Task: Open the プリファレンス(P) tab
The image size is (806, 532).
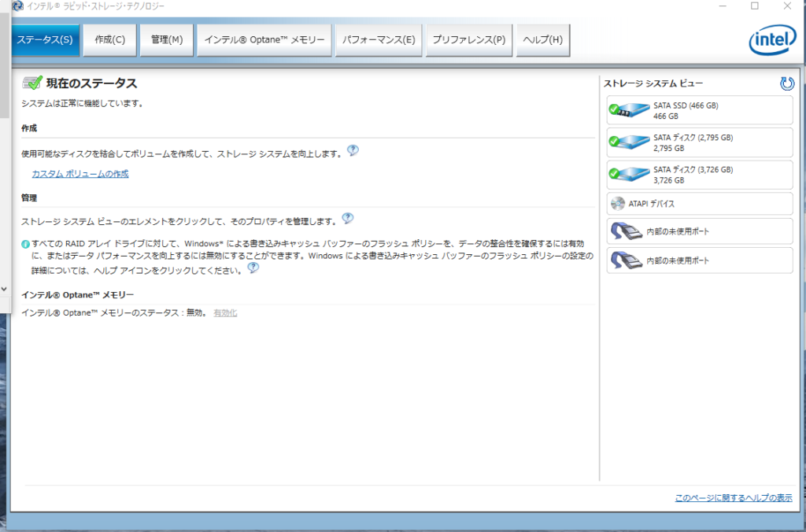Action: (x=468, y=40)
